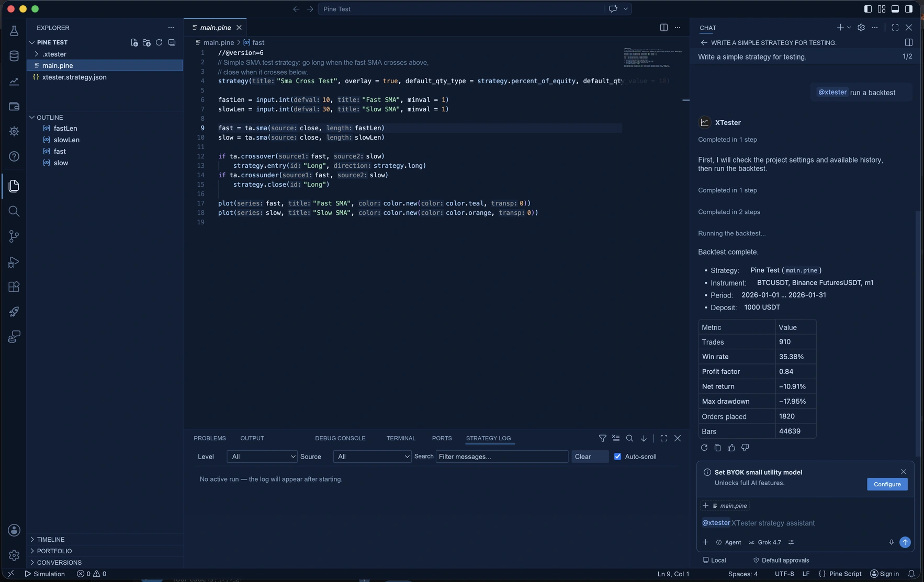924x582 pixels.
Task: Give thumbs up to the response
Action: tap(731, 448)
